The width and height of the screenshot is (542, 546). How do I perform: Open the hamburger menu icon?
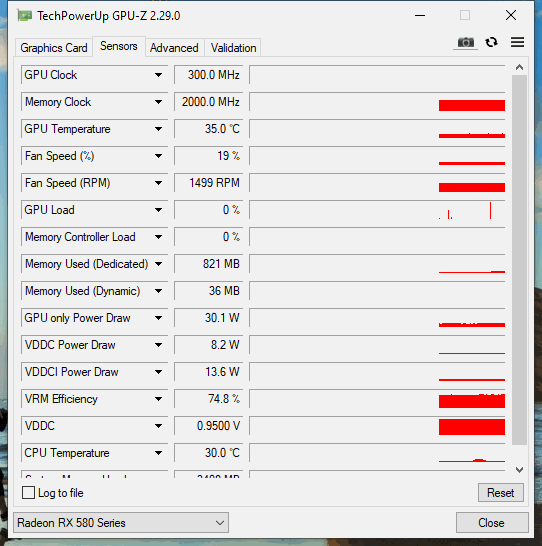[x=517, y=42]
